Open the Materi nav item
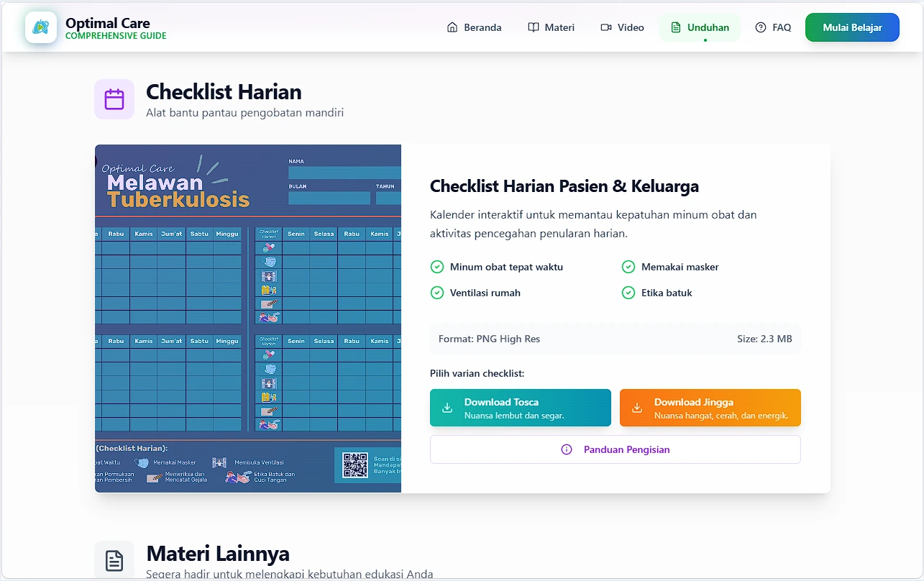The image size is (924, 581). point(551,27)
